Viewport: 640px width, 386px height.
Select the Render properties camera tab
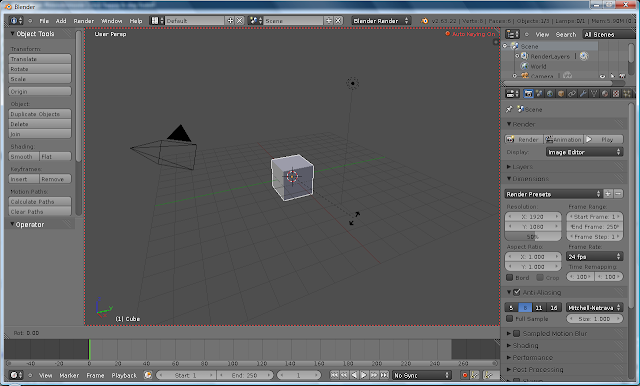528,94
